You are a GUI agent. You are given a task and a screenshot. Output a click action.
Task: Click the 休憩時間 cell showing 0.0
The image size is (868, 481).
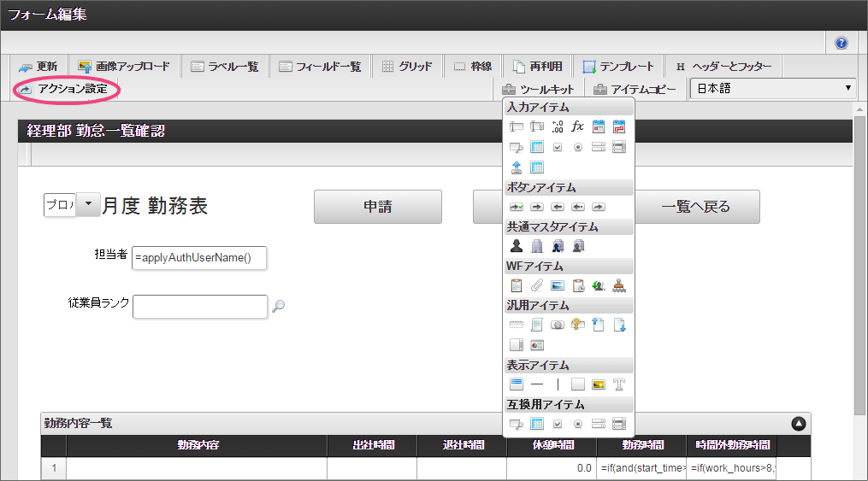[552, 468]
